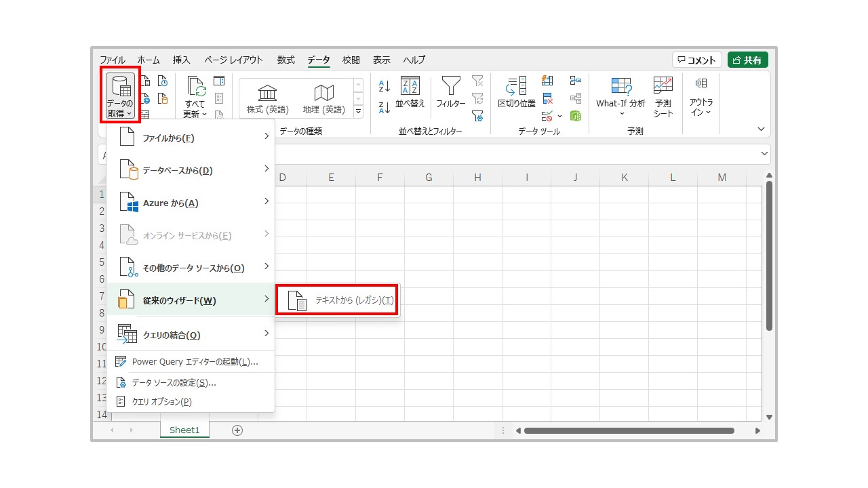Select column header K
The width and height of the screenshot is (868, 488).
[x=624, y=178]
